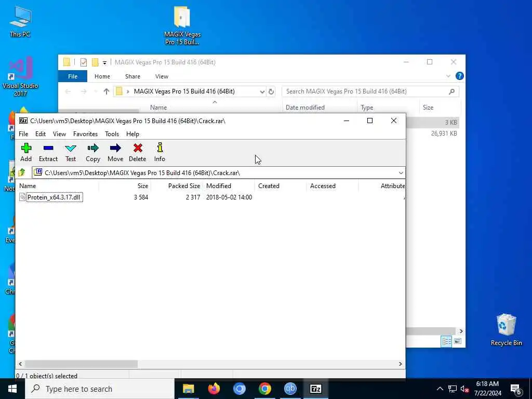This screenshot has height=399, width=532.
Task: Open Explorer help question mark icon
Action: (x=459, y=76)
